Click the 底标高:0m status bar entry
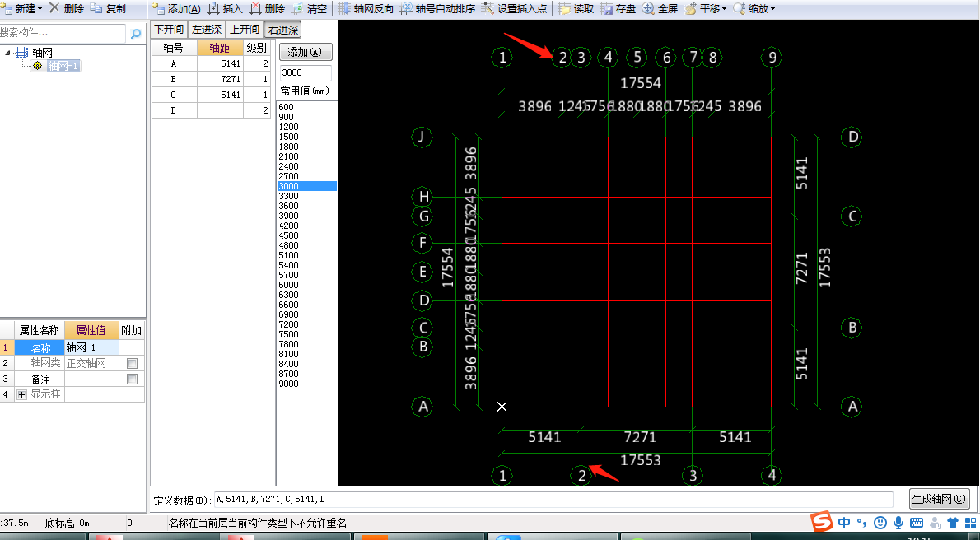Viewport: 980px width, 540px height. pos(67,523)
